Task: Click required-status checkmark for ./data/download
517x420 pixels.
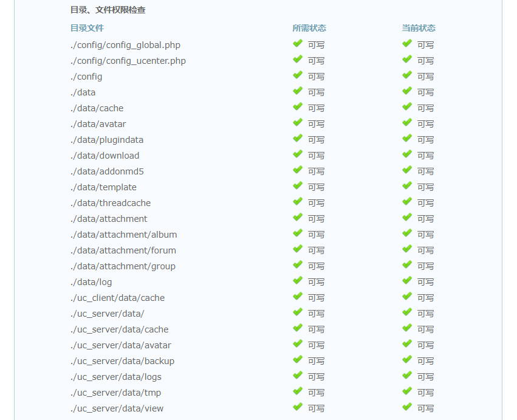Action: point(298,154)
